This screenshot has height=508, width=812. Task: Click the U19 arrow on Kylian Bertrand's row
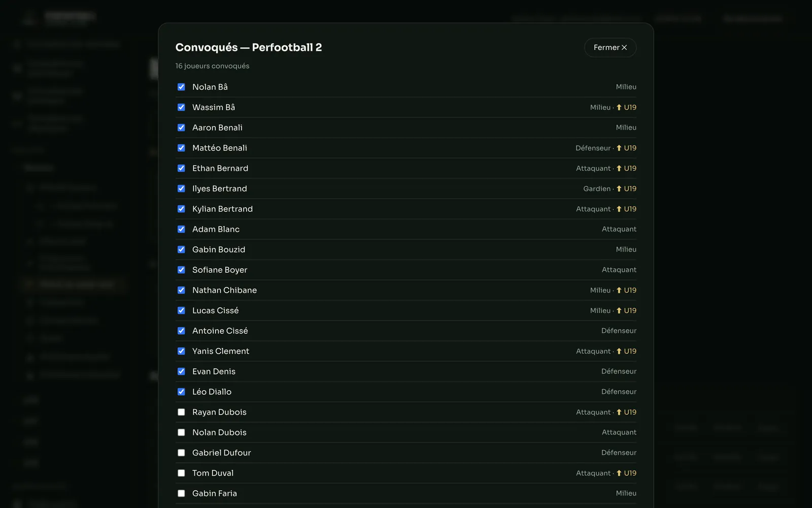[619, 209]
